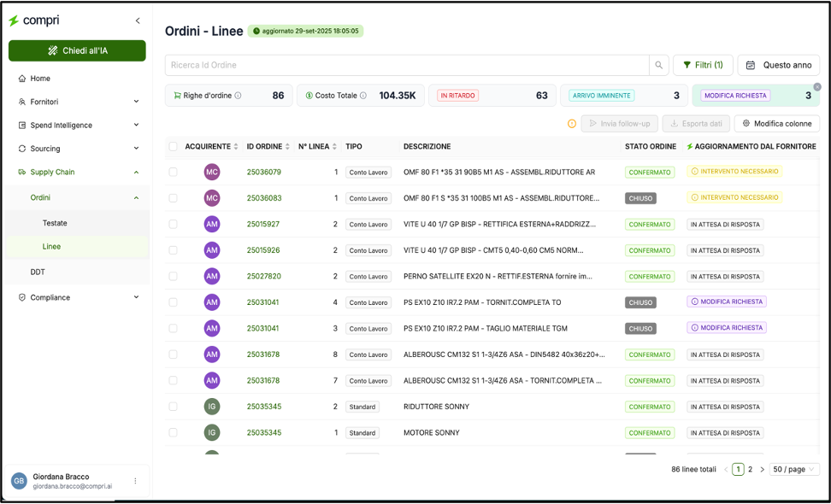Select the checkbox on the RIDUTTORE SONNY row
This screenshot has height=504, width=831.
(x=174, y=407)
